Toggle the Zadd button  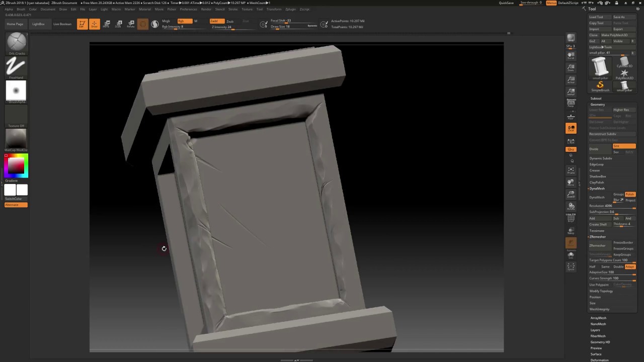pos(217,21)
